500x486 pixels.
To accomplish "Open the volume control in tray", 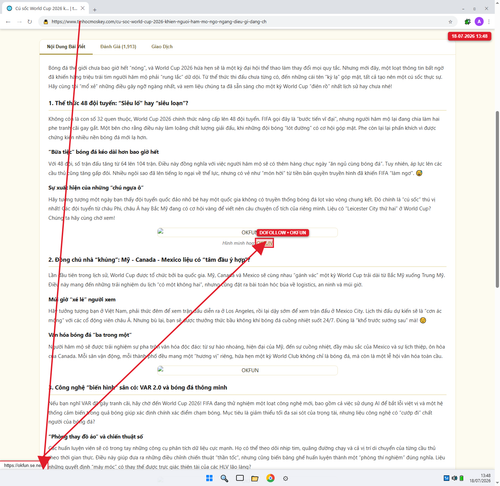I will click(454, 478).
